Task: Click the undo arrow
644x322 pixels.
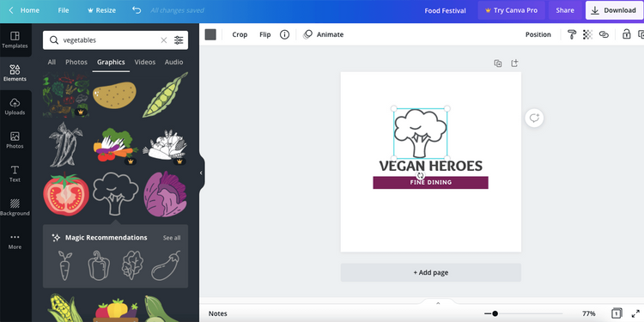Action: [x=137, y=10]
